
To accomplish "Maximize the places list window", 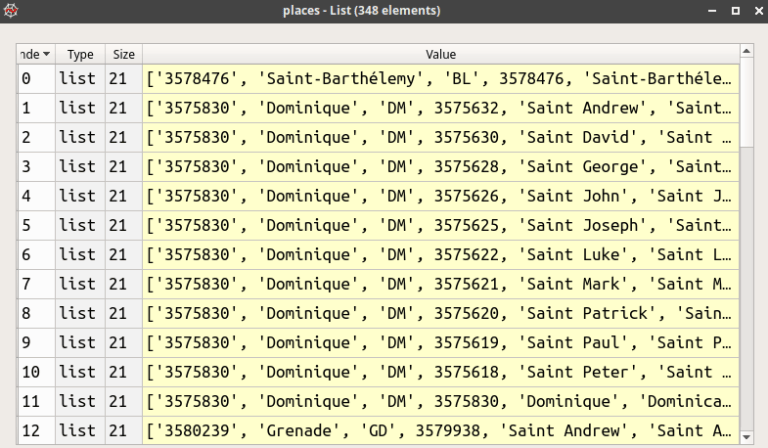I will 735,10.
